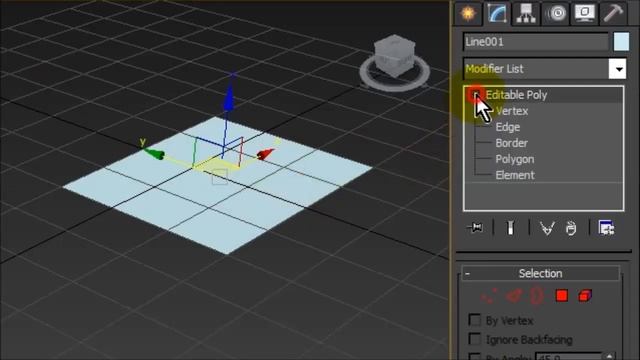This screenshot has height=360, width=640.
Task: Open the Create command panel tab
Action: coord(468,13)
